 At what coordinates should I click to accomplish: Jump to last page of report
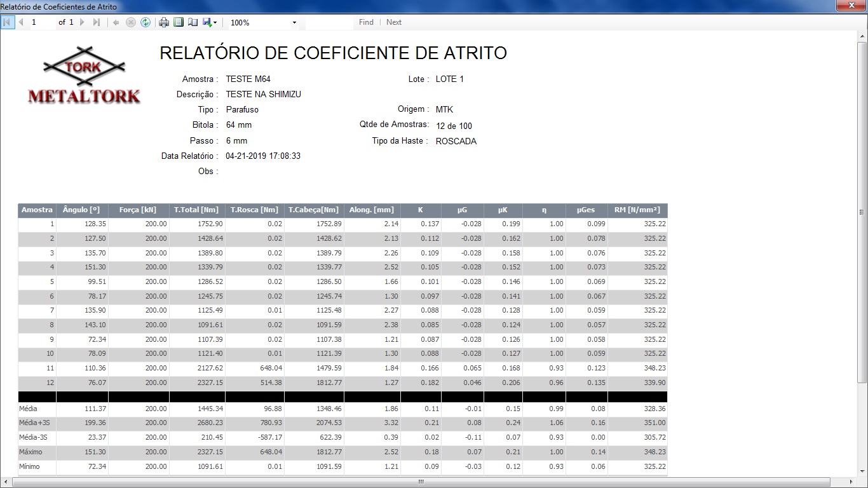(x=96, y=22)
